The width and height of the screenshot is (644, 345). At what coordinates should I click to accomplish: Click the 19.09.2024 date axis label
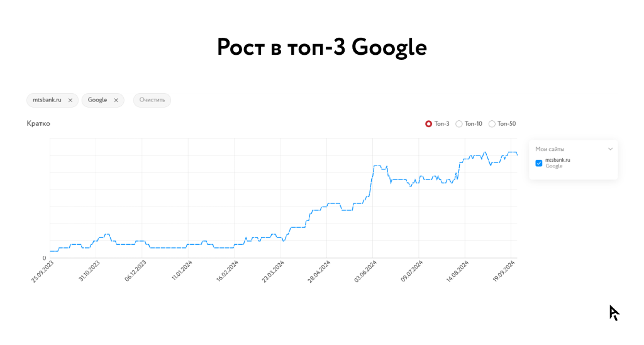[x=503, y=271]
